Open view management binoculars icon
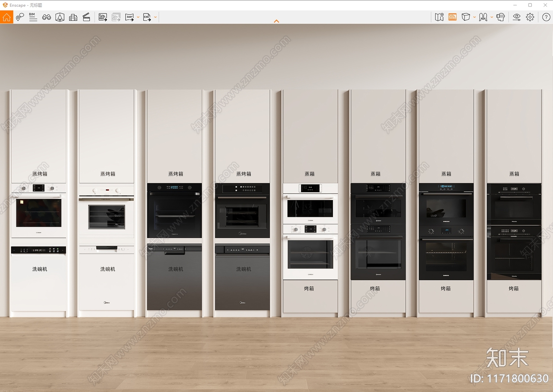 46,17
